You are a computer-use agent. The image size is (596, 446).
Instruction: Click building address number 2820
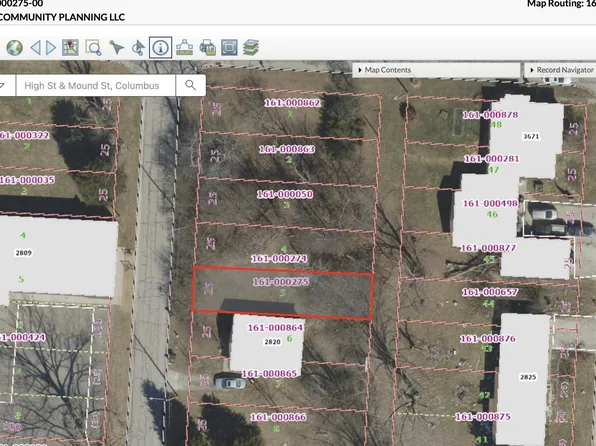coord(273,342)
